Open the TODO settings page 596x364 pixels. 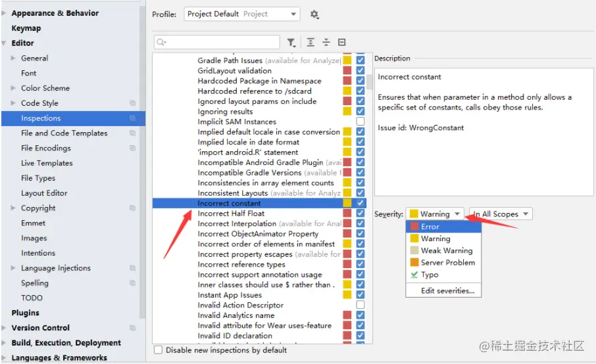32,298
